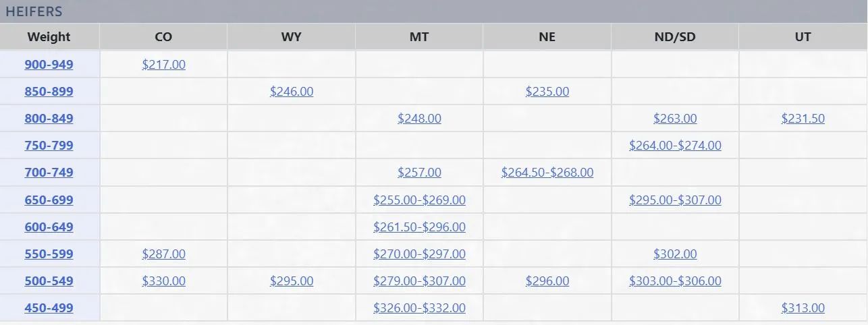Open Colorado $217.00 heifer price
The image size is (868, 325).
click(163, 65)
